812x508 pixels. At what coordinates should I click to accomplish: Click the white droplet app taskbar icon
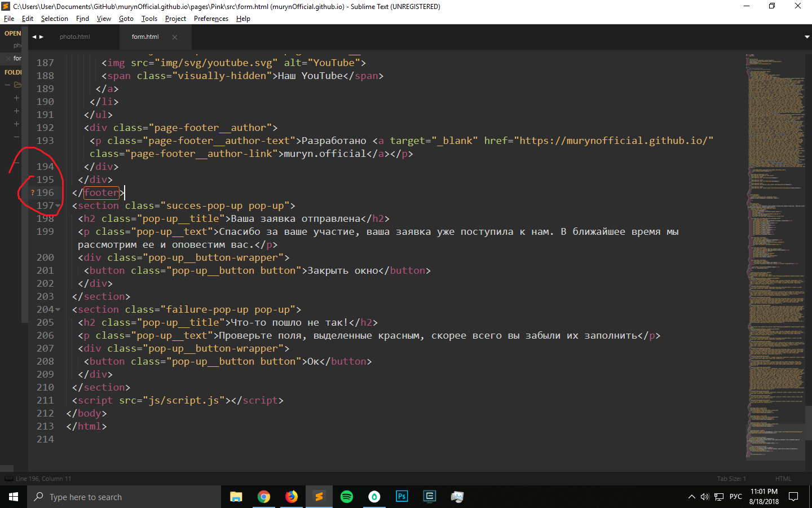tap(374, 497)
